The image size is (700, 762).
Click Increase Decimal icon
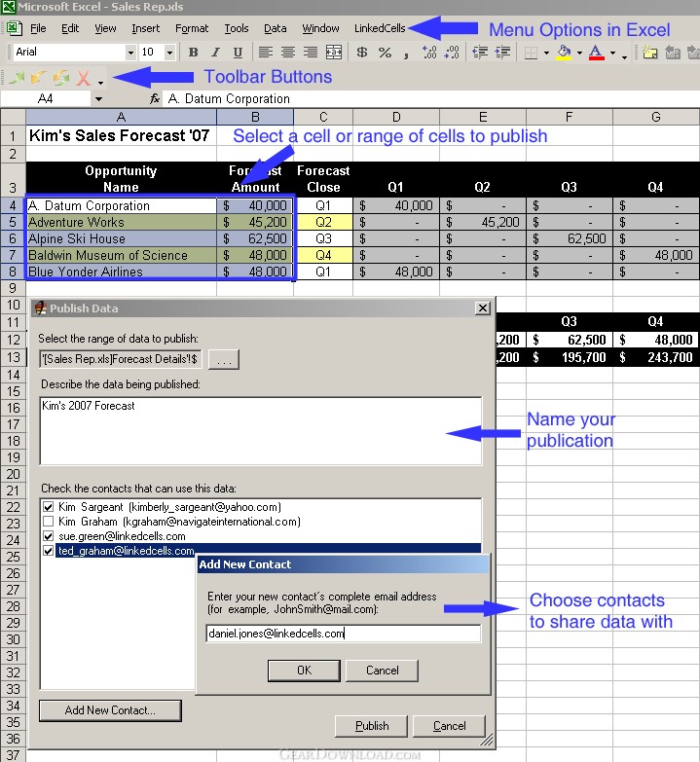[429, 52]
